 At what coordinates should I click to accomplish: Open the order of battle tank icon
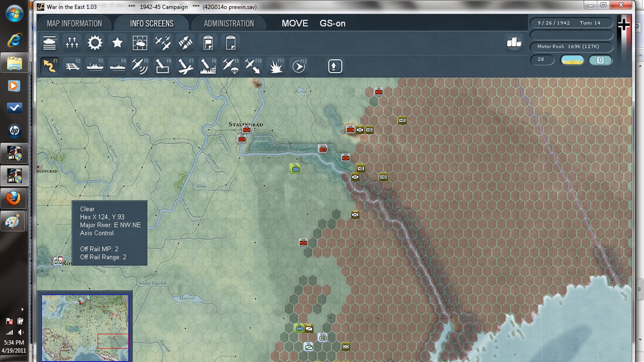click(x=50, y=43)
